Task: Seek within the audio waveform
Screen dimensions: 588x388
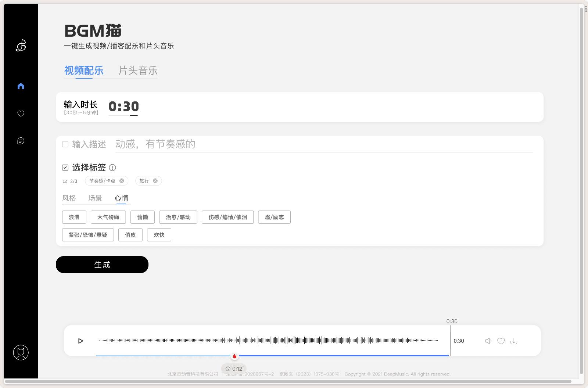Action: click(x=268, y=340)
